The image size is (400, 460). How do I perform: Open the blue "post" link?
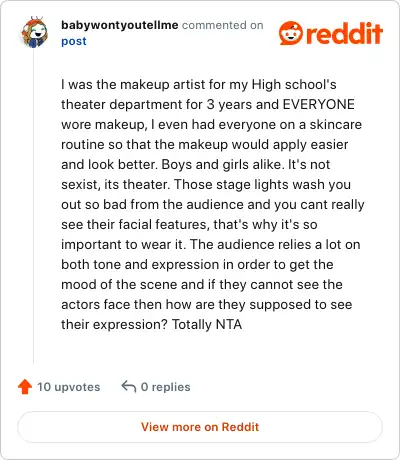point(74,41)
